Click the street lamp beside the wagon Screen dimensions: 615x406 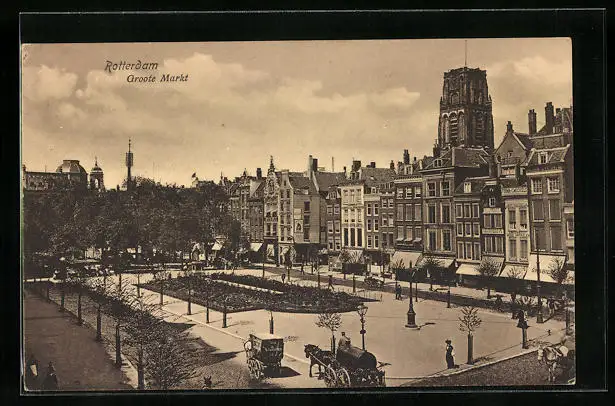[362, 324]
